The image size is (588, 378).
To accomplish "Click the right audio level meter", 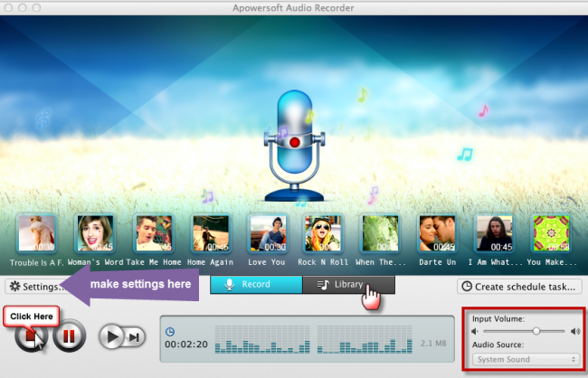I will pos(365,339).
